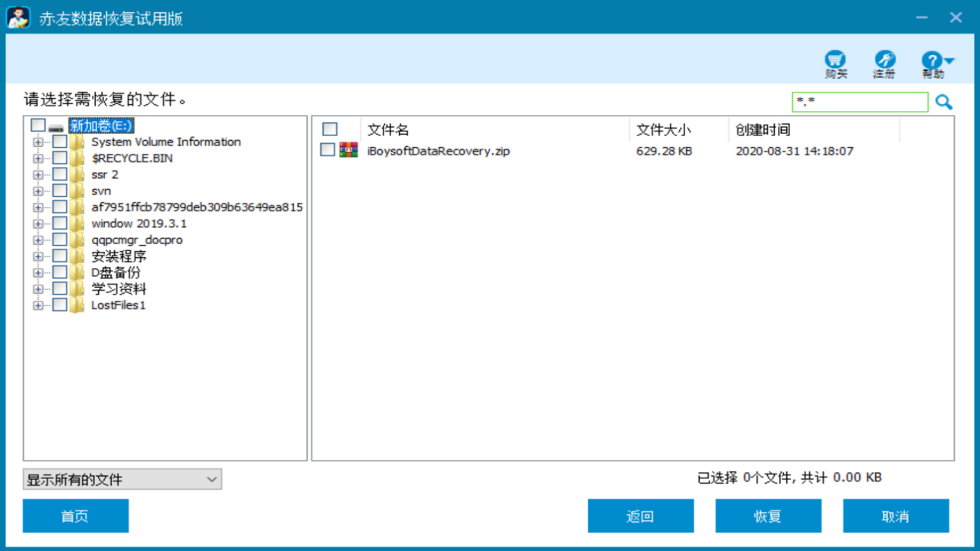
Task: Click the register (注册) key icon
Action: click(884, 60)
